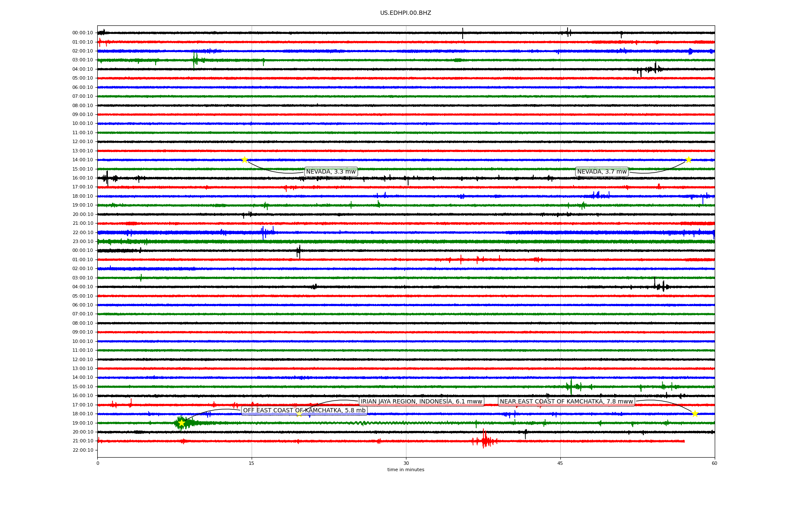Click 'NEAR EAST COAST OF KAMCHATKA, 7.8 mww' label
812x508 pixels.
(566, 401)
